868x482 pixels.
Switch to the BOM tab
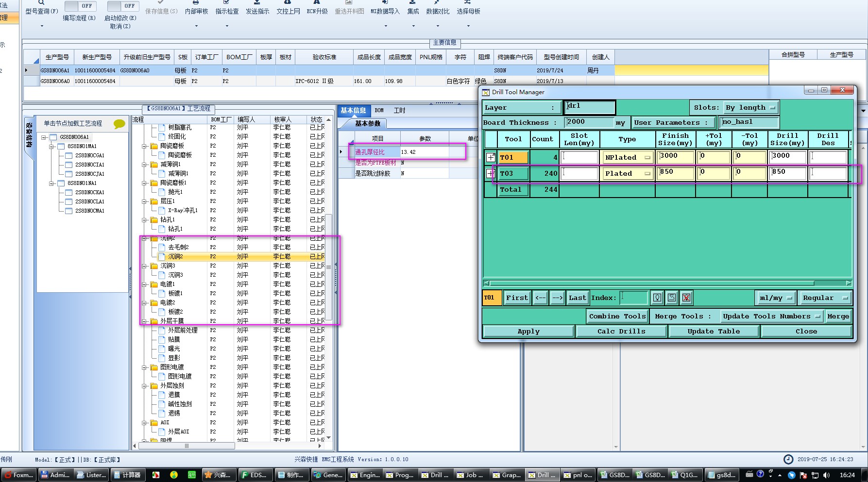379,110
